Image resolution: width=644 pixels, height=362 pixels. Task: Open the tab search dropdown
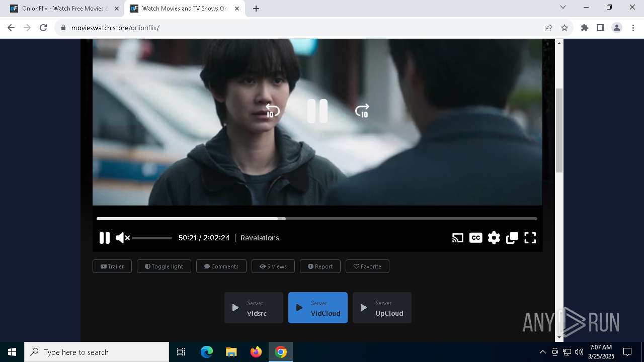(x=563, y=8)
